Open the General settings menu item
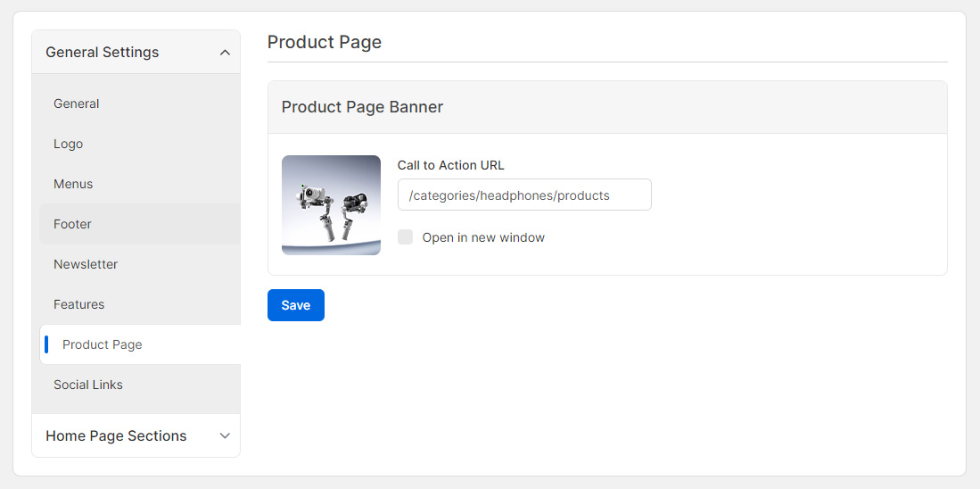 (x=77, y=104)
